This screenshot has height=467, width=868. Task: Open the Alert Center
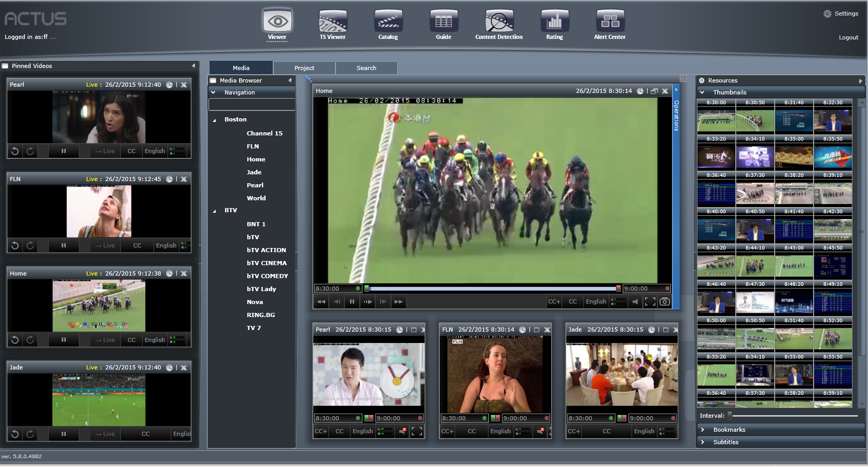(x=610, y=24)
